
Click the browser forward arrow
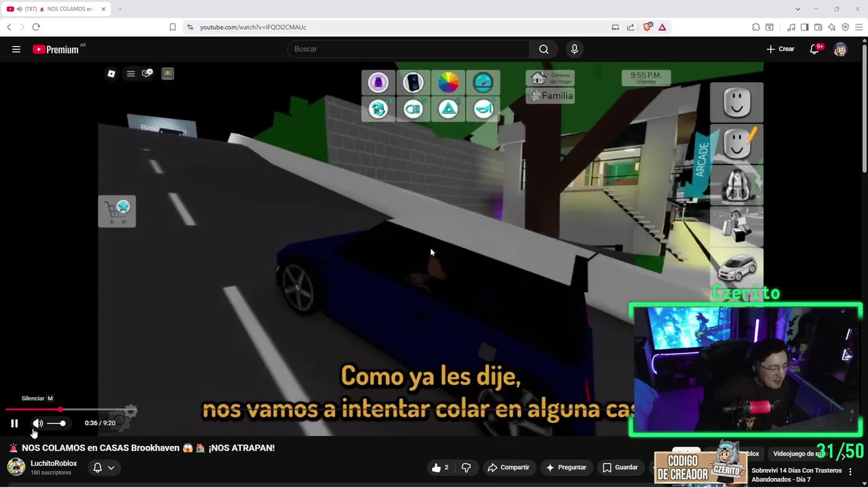click(22, 27)
